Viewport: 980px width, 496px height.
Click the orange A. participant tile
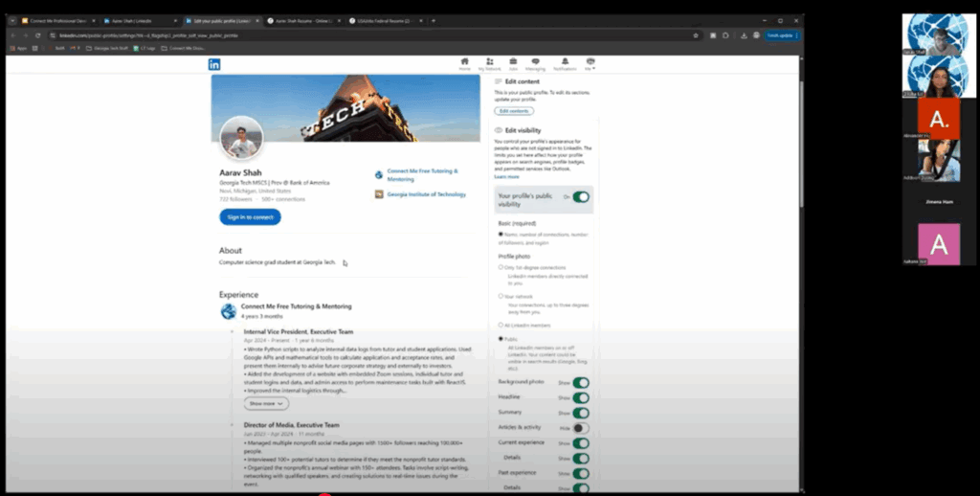939,118
